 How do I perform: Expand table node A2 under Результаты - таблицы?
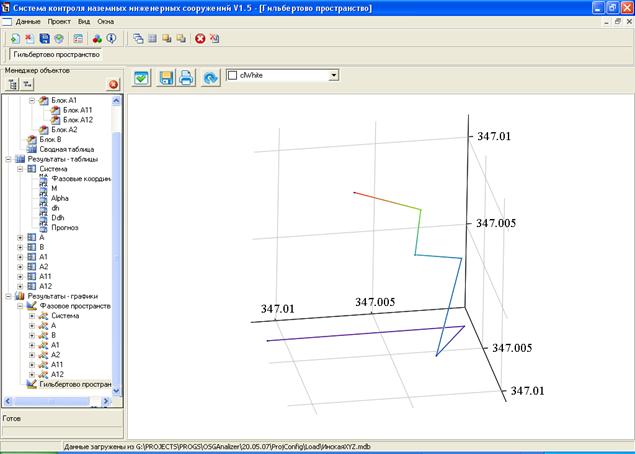(x=20, y=267)
